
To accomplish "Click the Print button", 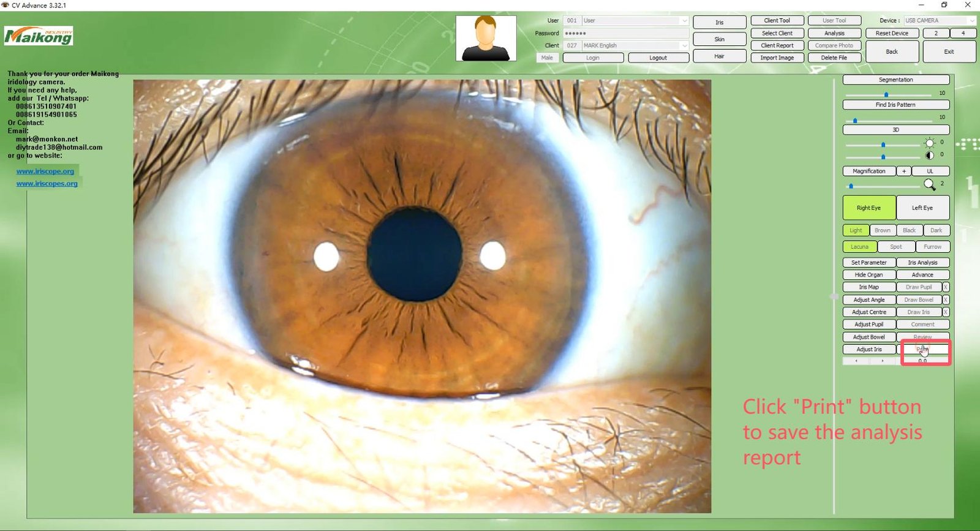I will tap(923, 349).
